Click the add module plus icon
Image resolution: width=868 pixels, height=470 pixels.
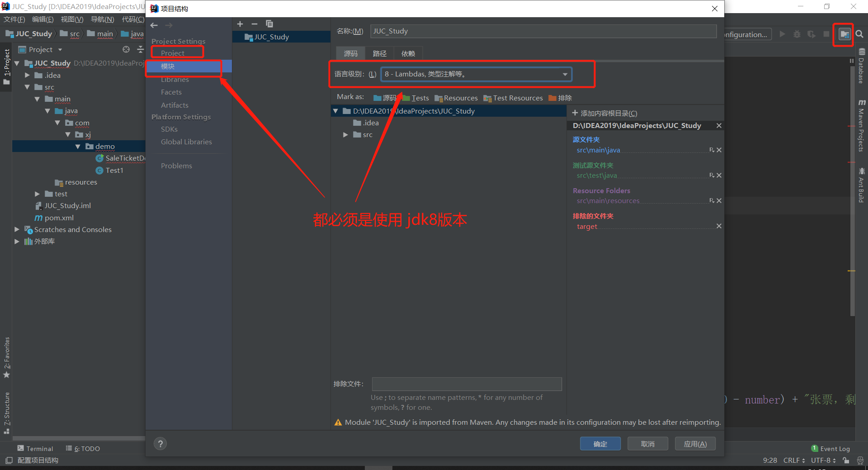[x=240, y=24]
